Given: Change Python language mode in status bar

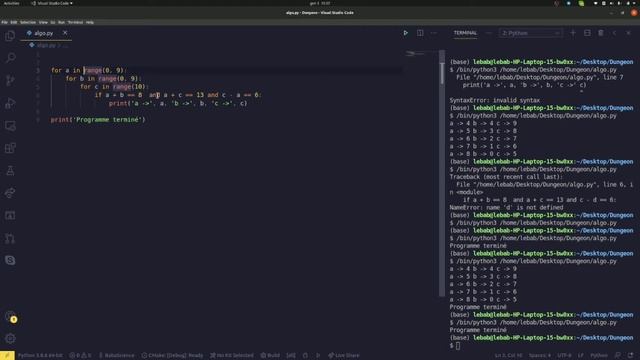Looking at the screenshot, I should (x=599, y=356).
